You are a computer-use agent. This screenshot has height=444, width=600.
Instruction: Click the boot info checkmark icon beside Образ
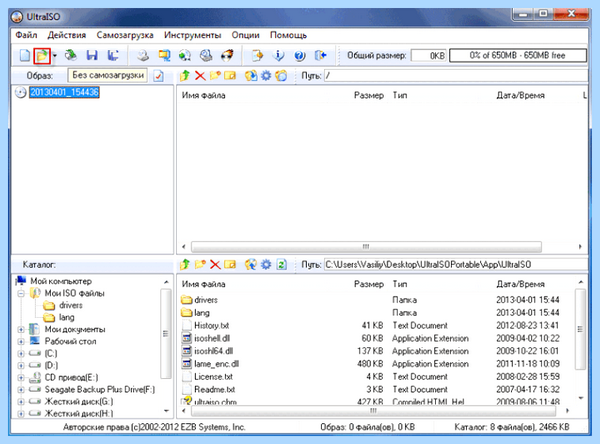point(158,75)
